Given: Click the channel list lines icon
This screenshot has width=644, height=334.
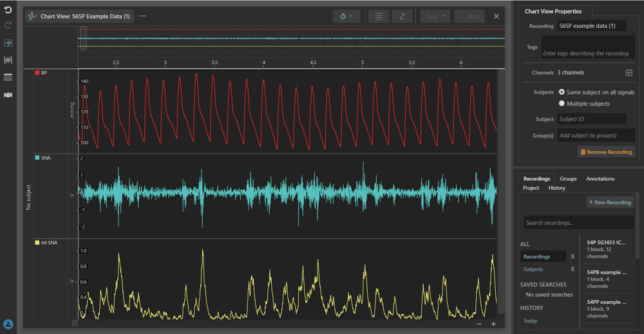Looking at the screenshot, I should tap(379, 16).
